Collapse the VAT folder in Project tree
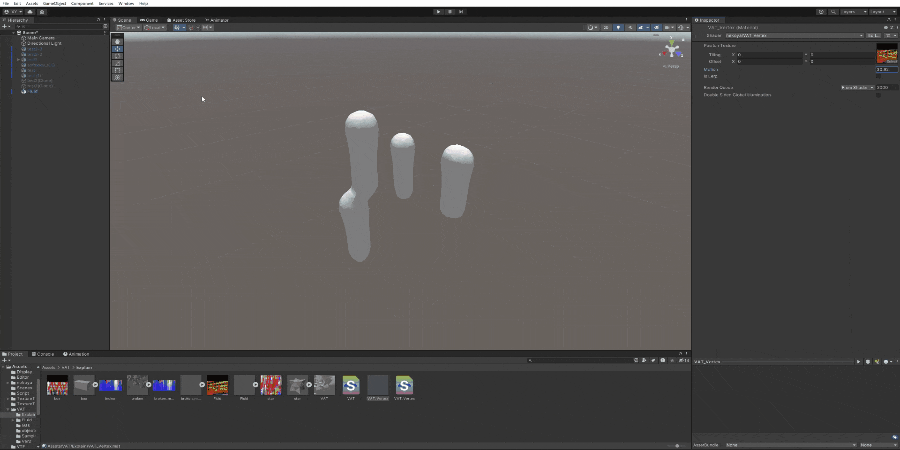Screen dimensions: 900x450 tap(8, 409)
